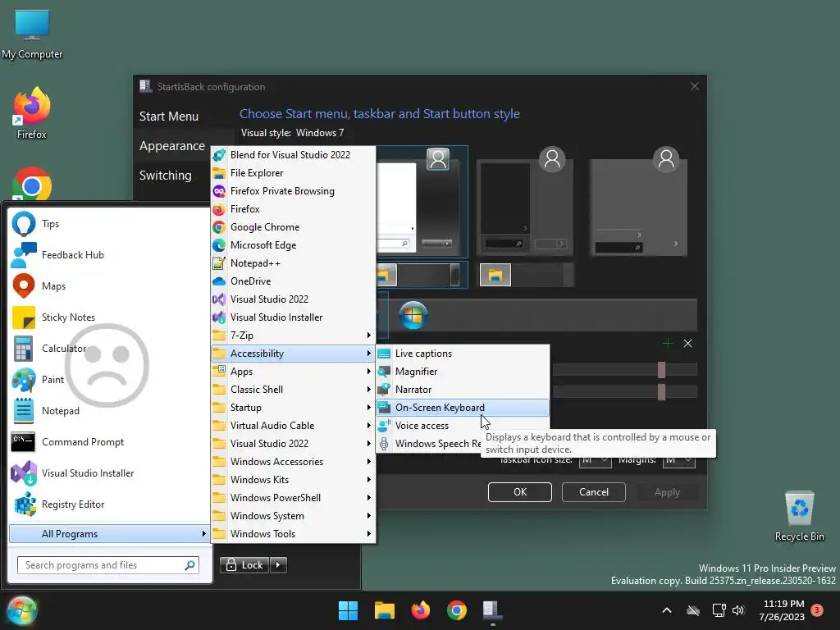Expand the Windows PowerShell folder
The height and width of the screenshot is (630, 840).
click(293, 498)
